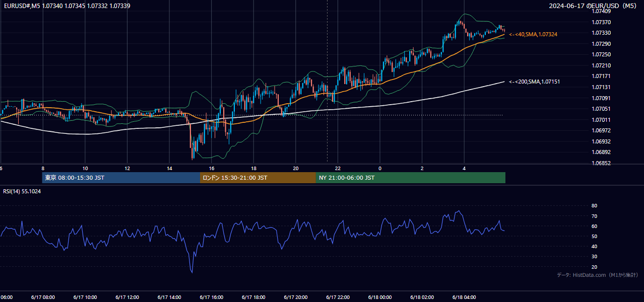Click RSI scale value 20

tap(594, 267)
